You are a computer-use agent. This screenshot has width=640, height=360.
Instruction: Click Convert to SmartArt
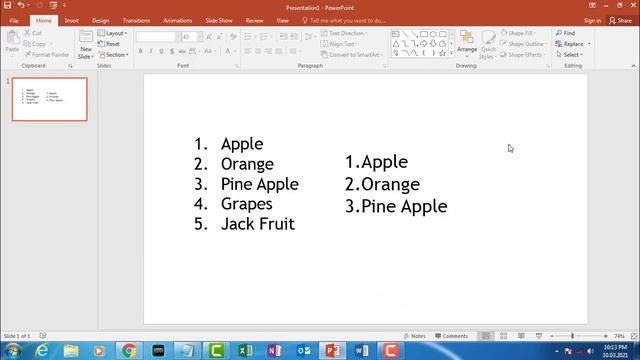(x=351, y=55)
